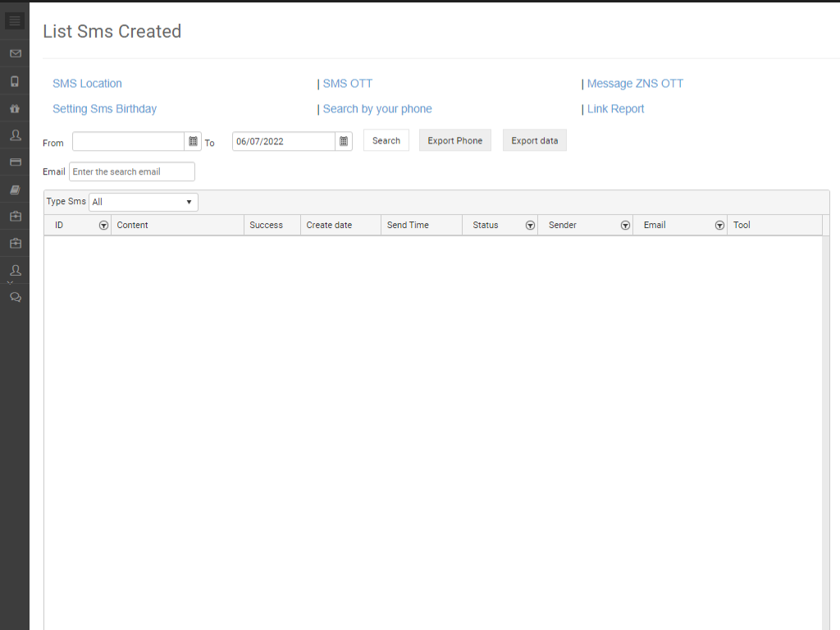Open the envelope mail icon in sidebar

pos(15,54)
